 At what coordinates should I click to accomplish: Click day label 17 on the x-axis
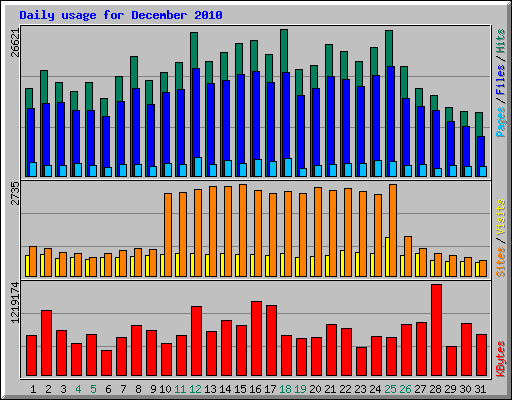coord(270,389)
